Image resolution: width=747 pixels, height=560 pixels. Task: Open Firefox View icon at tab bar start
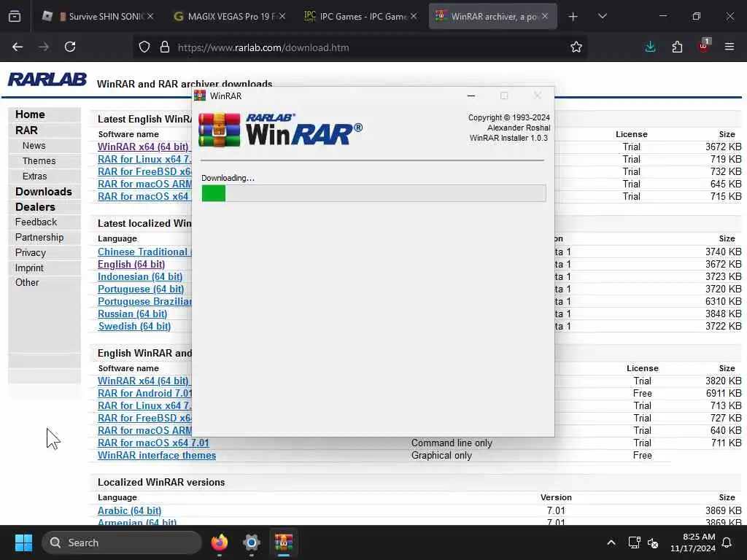pos(15,16)
